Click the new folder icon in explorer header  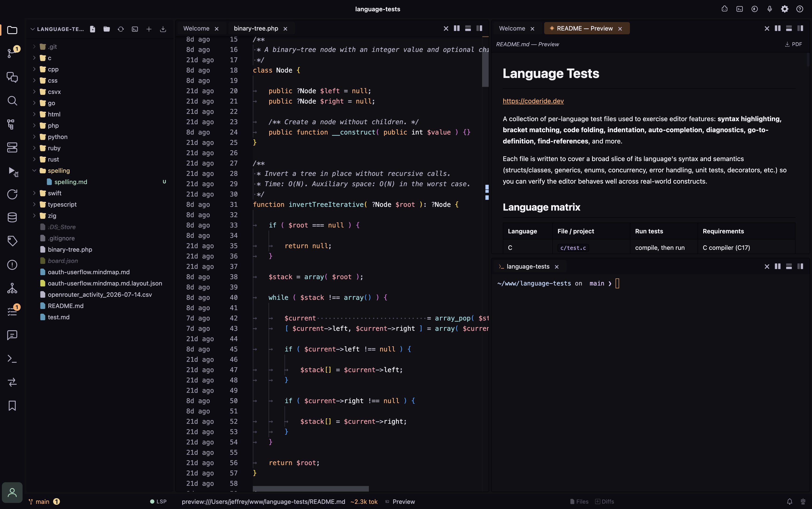pos(107,29)
